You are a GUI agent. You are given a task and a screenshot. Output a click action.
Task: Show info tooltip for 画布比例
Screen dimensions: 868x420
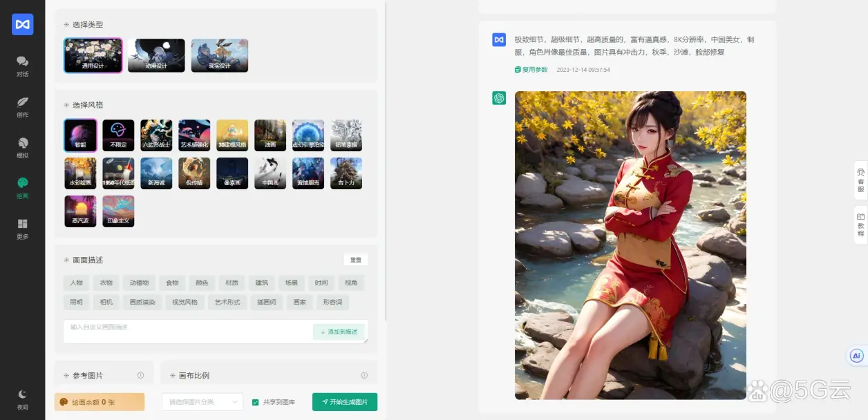tap(364, 375)
